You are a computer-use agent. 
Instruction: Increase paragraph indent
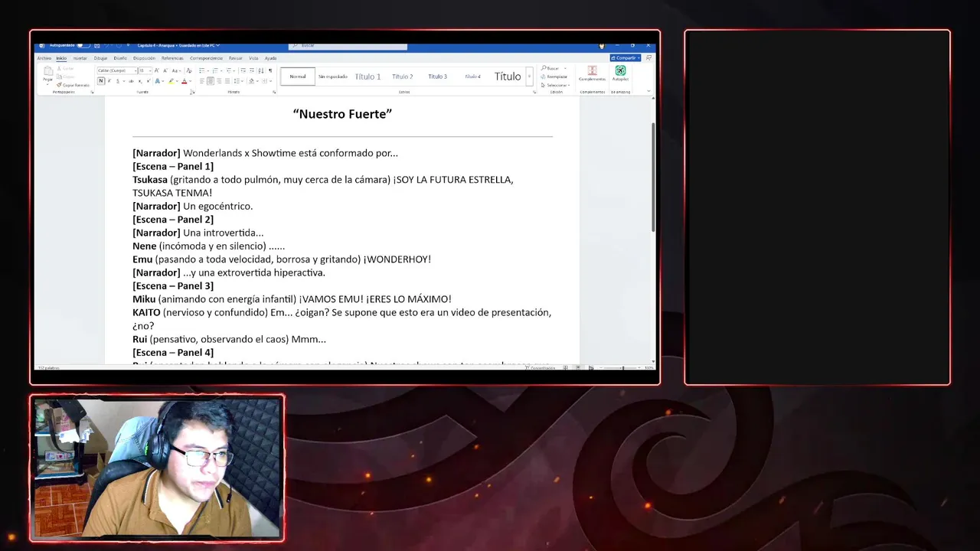tap(252, 70)
